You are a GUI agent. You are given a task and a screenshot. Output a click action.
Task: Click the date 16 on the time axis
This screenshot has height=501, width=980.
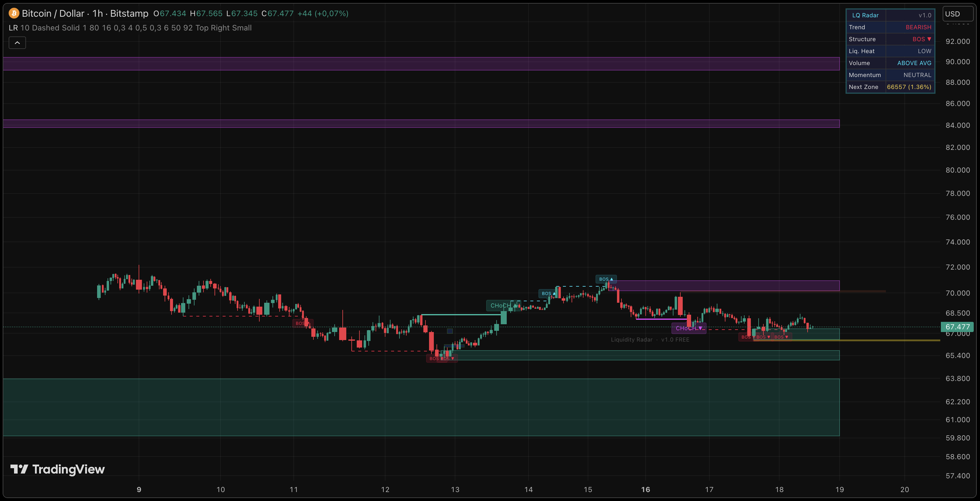(646, 490)
